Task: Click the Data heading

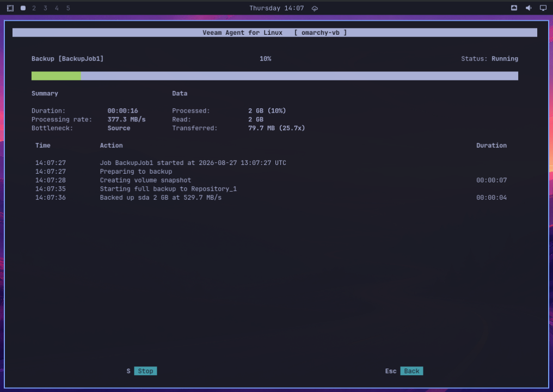Action: 180,94
